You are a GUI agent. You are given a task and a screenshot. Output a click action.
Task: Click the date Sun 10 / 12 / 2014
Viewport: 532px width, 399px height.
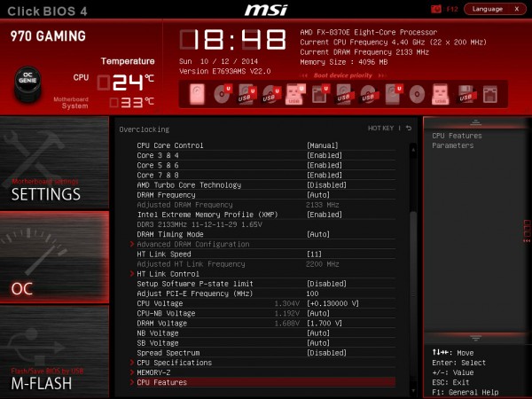(218, 61)
